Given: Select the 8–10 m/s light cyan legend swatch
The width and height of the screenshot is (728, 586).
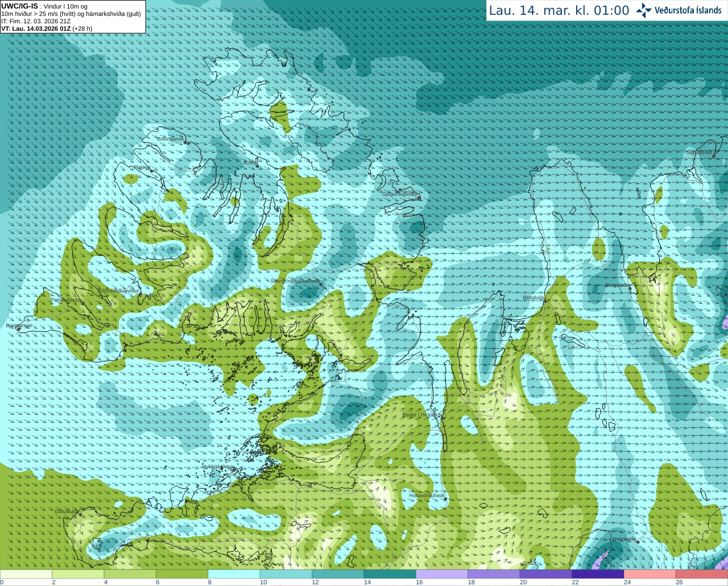Looking at the screenshot, I should point(234,574).
